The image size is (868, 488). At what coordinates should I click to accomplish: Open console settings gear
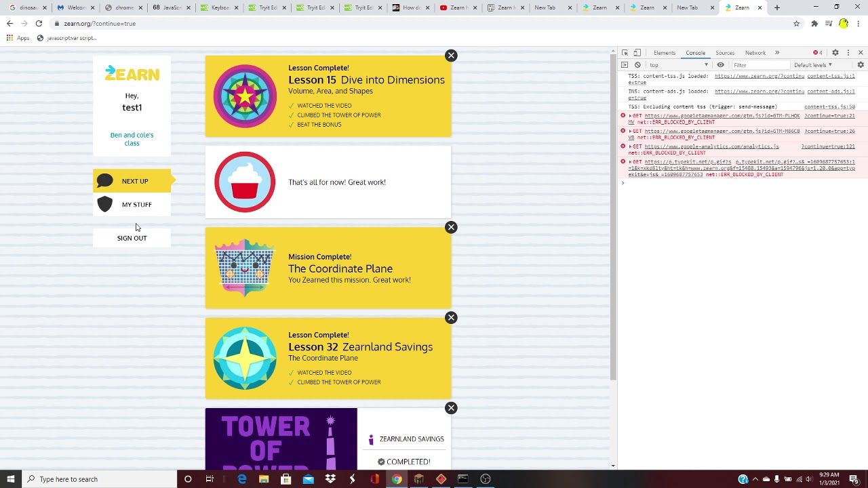click(861, 65)
